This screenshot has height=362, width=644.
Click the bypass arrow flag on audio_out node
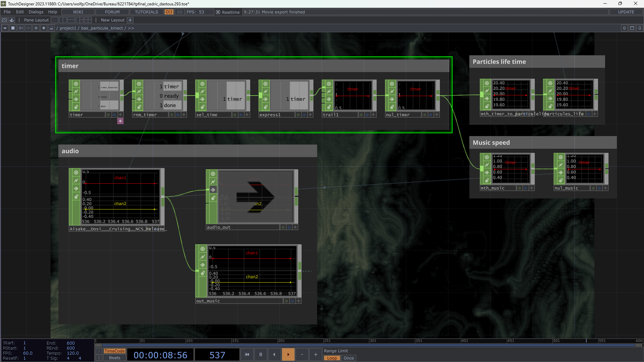[x=213, y=190]
